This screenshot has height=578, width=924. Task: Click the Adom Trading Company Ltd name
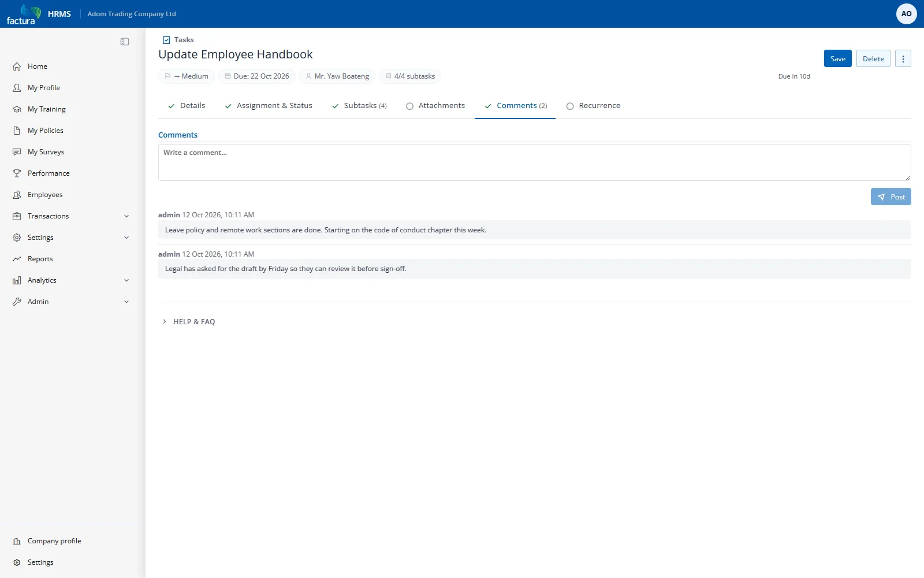pos(132,14)
